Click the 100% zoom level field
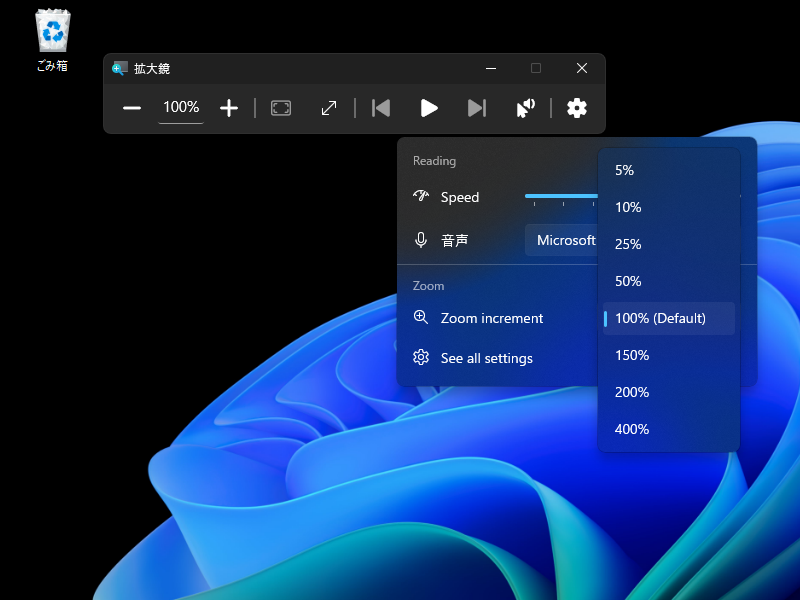 coord(181,107)
